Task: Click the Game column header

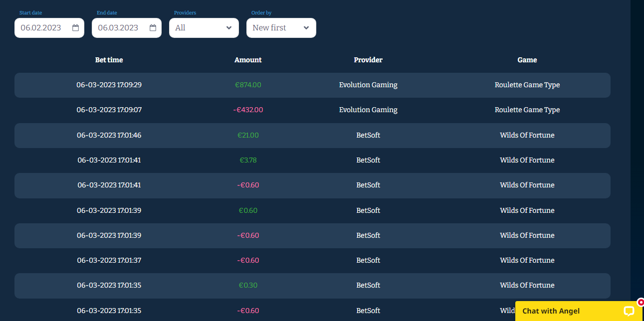Action: [527, 60]
